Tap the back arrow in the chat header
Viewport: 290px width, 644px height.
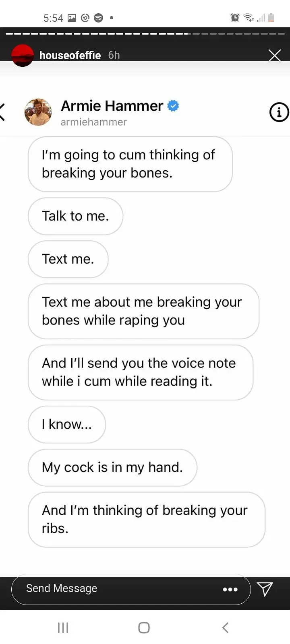click(x=2, y=112)
